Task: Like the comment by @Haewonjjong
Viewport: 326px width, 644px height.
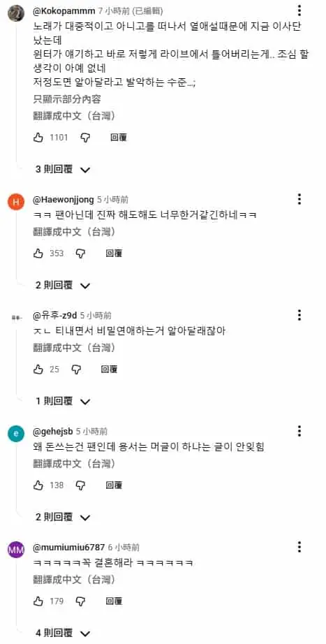Action: coord(38,254)
